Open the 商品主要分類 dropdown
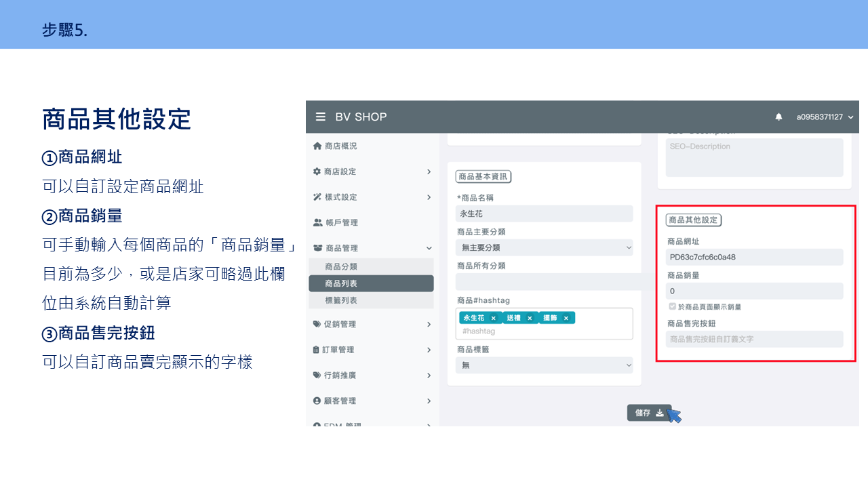This screenshot has width=868, height=488. (544, 247)
